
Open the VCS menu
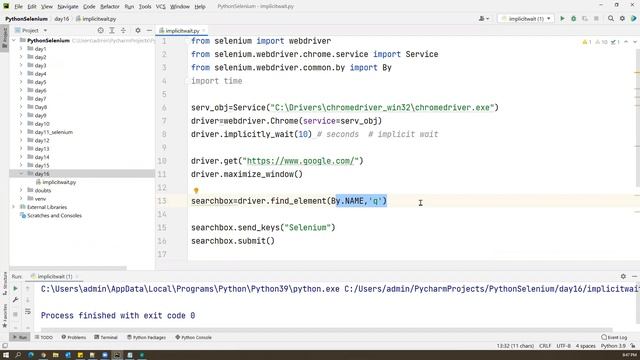[x=161, y=7]
